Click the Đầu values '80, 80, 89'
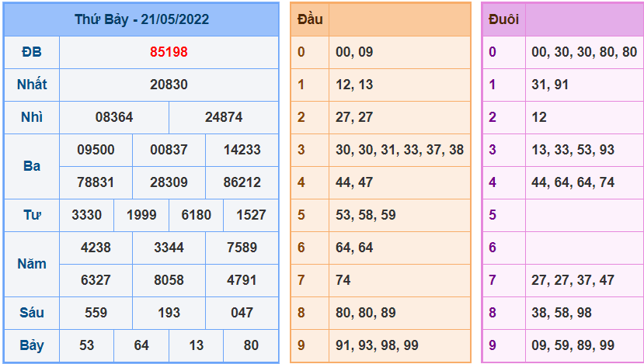 366,313
